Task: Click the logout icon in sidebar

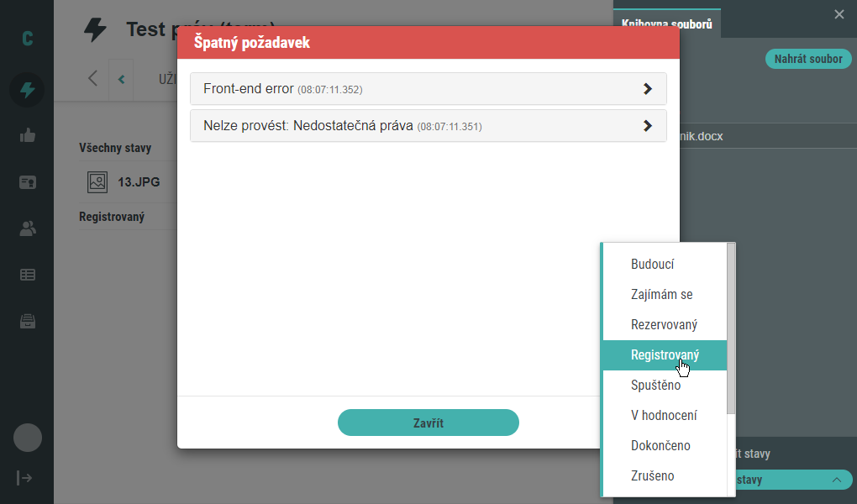Action: point(24,478)
